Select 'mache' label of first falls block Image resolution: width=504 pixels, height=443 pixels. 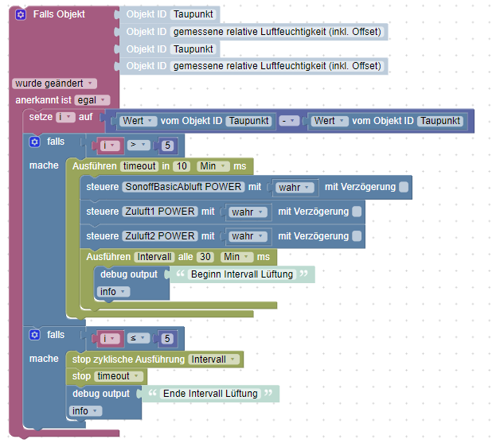pos(44,165)
